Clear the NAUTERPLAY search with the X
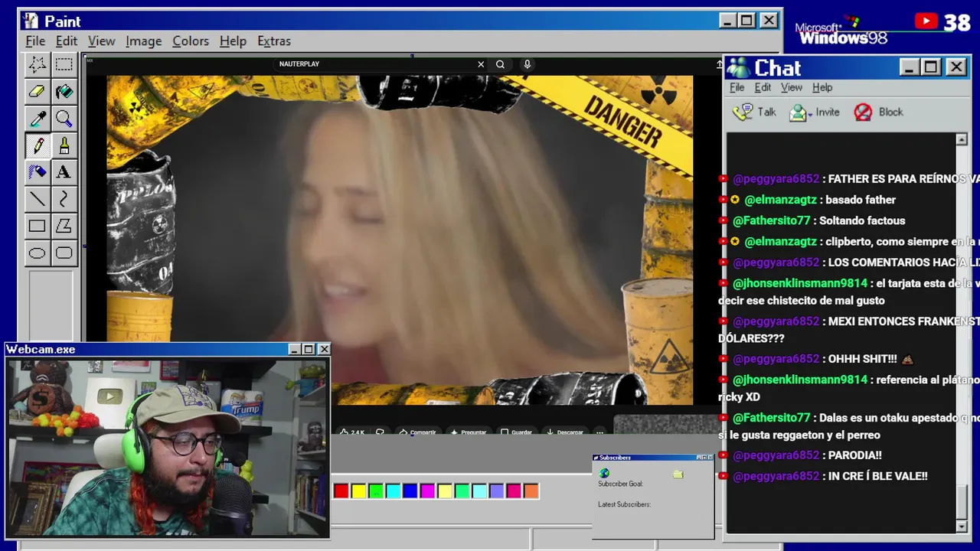Screen dimensions: 980x551 [x=481, y=64]
